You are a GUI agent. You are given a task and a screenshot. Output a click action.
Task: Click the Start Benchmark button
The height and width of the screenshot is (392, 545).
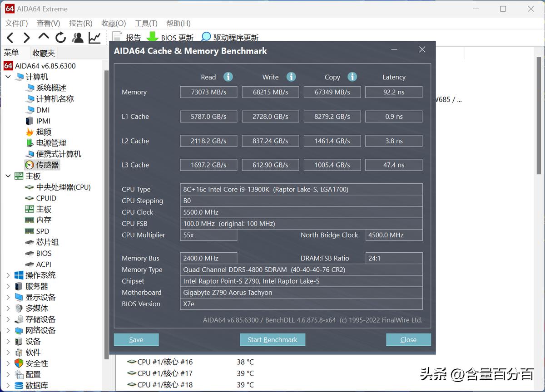272,339
